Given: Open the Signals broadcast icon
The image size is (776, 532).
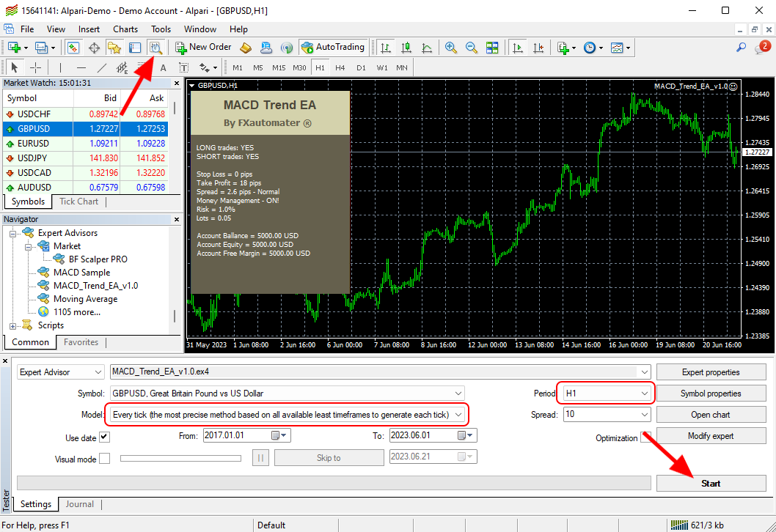Looking at the screenshot, I should click(287, 48).
